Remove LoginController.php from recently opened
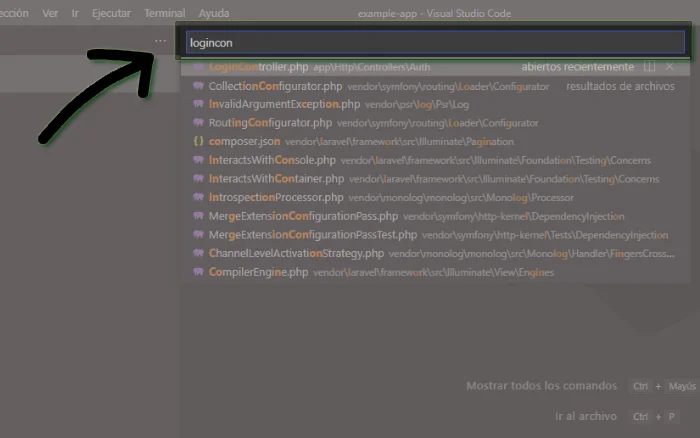 pyautogui.click(x=669, y=67)
